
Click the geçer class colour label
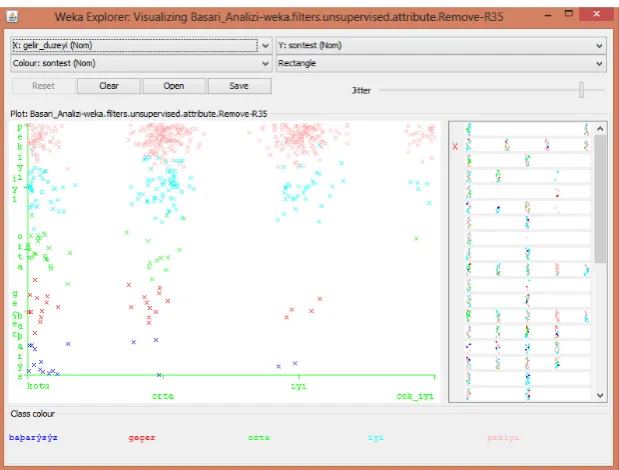(x=142, y=438)
